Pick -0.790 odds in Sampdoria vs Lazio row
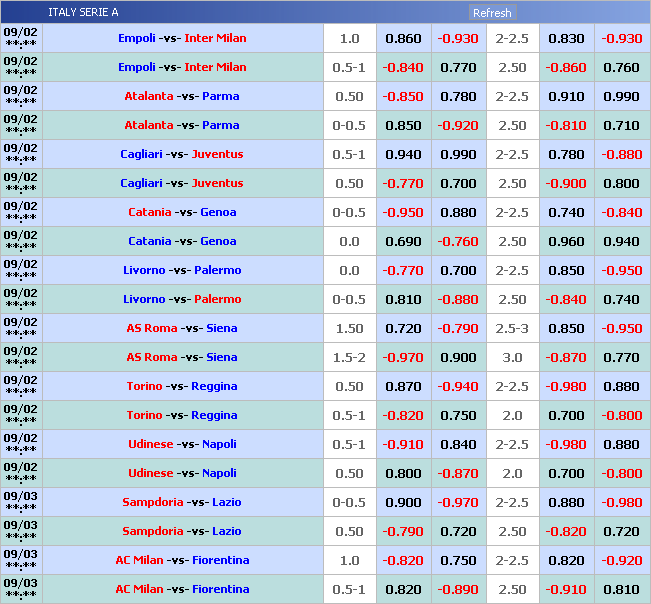The height and width of the screenshot is (604, 651). coord(403,531)
